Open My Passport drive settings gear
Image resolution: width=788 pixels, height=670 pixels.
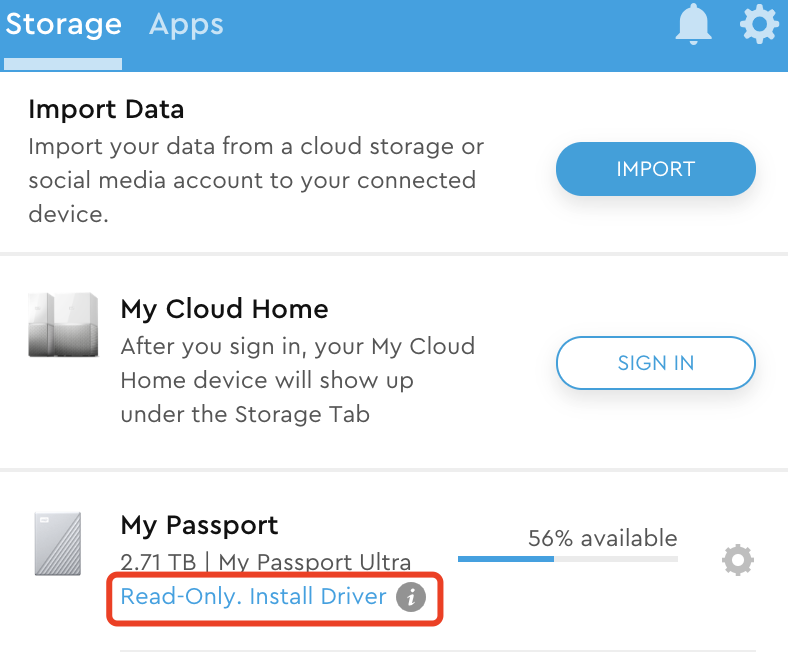click(x=738, y=560)
